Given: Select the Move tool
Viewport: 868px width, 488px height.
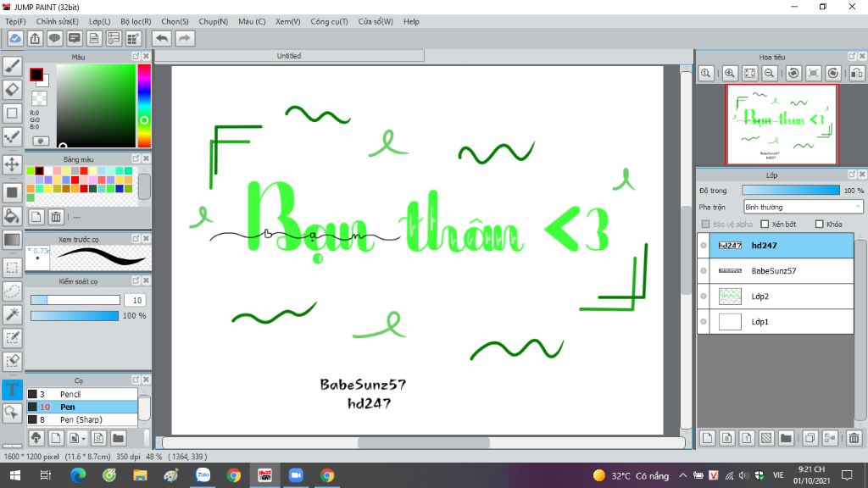Looking at the screenshot, I should [12, 164].
